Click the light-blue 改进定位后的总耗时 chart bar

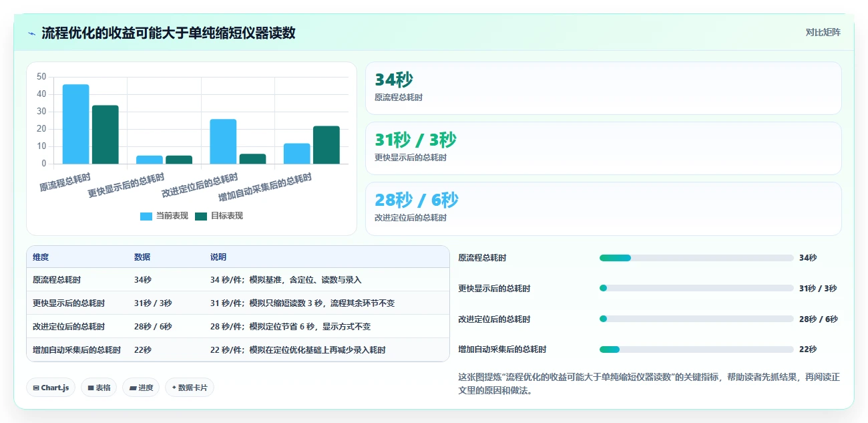(x=223, y=141)
